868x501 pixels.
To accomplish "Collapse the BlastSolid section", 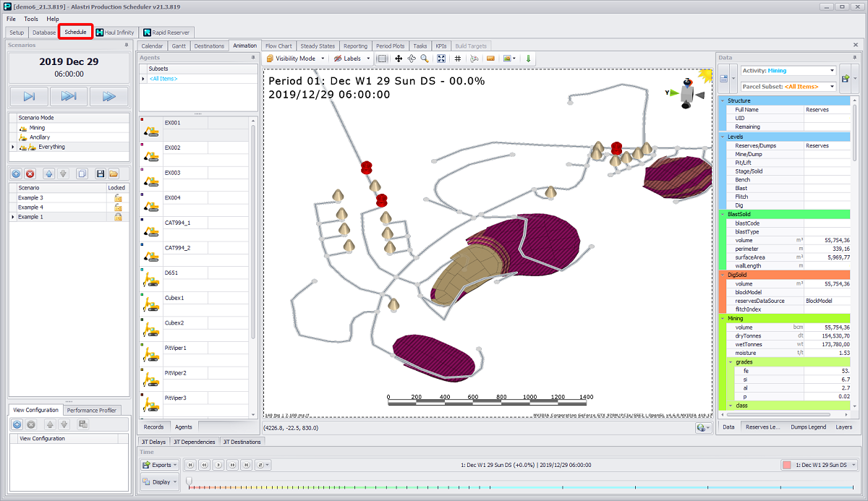I will pos(722,214).
